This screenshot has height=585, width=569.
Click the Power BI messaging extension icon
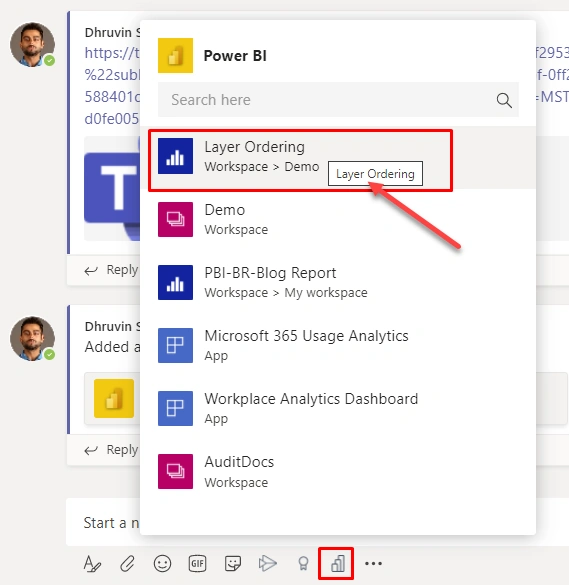(x=338, y=563)
